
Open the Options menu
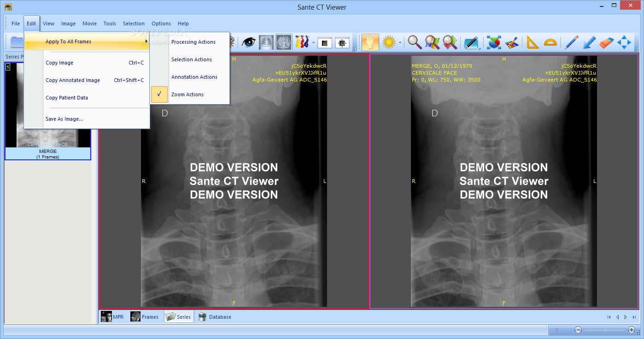click(x=161, y=23)
